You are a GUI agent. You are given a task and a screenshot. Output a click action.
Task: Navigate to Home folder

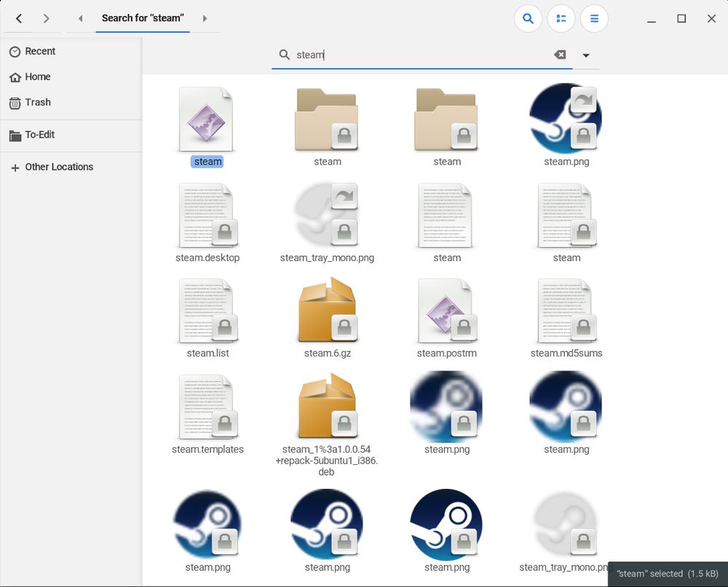point(37,77)
